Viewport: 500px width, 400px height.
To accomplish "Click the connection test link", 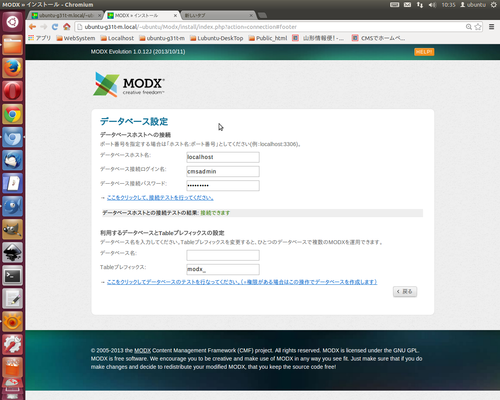I will tap(160, 198).
